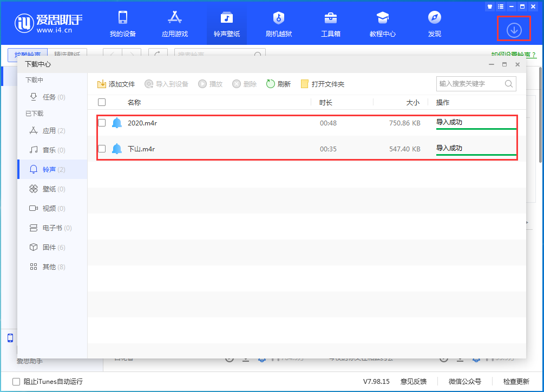Toggle the select-all checkbox in header
Image resolution: width=544 pixels, height=392 pixels.
(102, 102)
